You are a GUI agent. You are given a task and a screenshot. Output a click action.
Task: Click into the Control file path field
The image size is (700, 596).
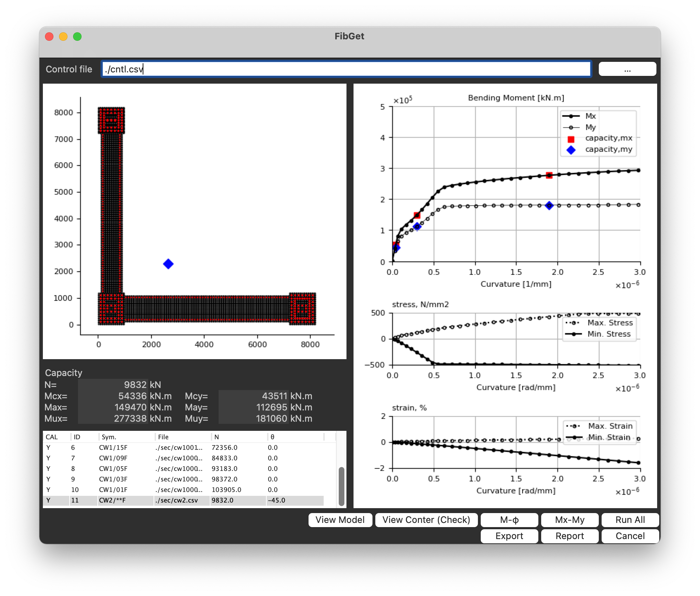click(x=346, y=69)
